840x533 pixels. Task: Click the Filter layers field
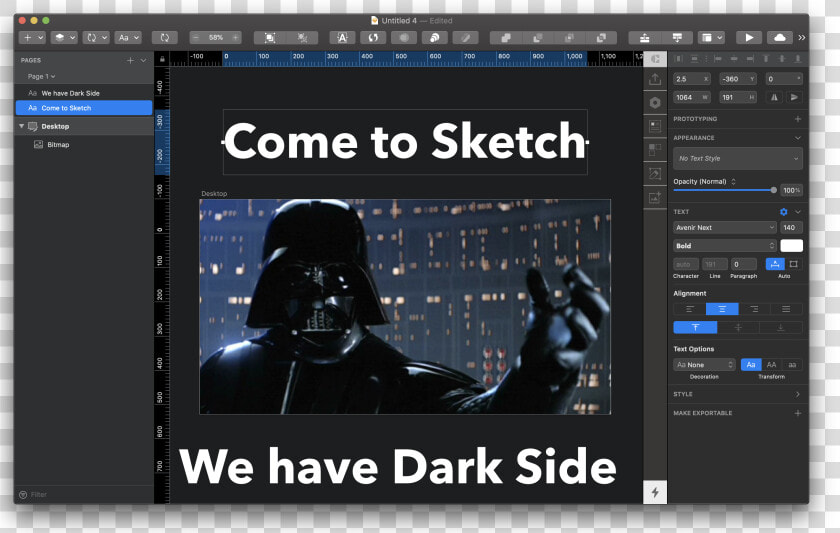click(84, 494)
